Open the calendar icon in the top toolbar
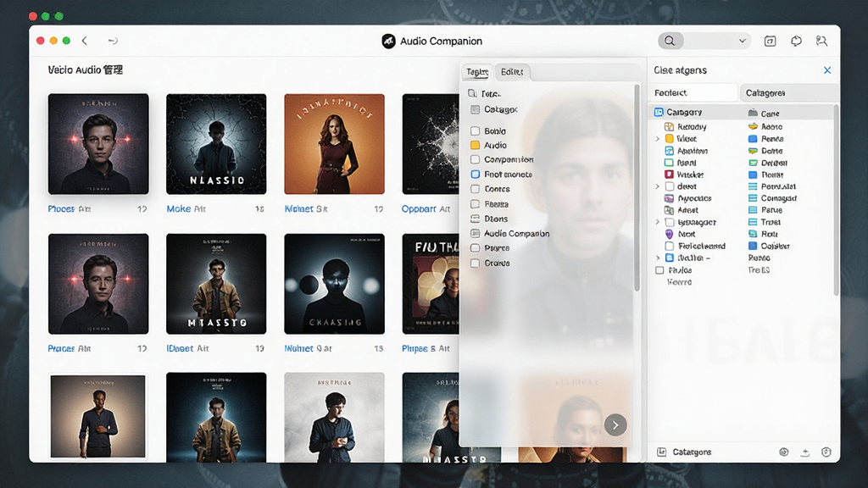The width and height of the screenshot is (868, 488). 770,41
